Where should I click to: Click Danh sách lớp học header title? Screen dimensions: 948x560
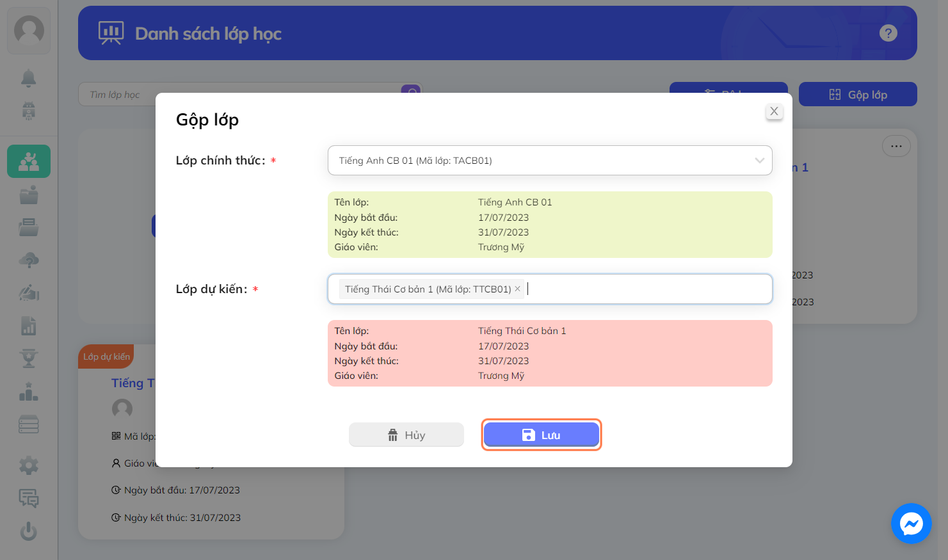(x=208, y=33)
